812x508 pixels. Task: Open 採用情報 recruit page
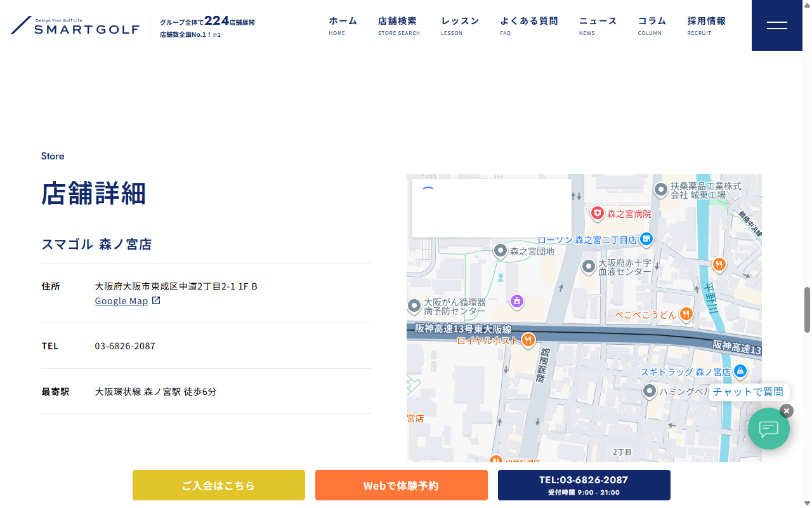pos(707,25)
